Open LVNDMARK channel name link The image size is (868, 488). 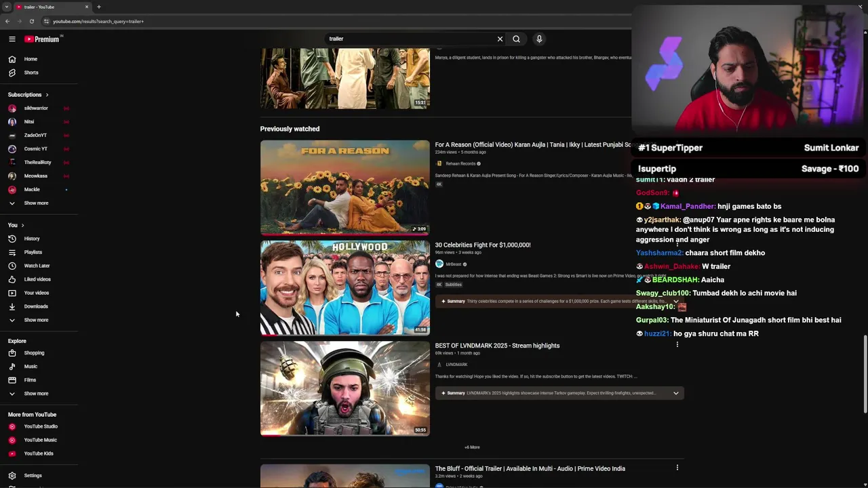coord(456,365)
